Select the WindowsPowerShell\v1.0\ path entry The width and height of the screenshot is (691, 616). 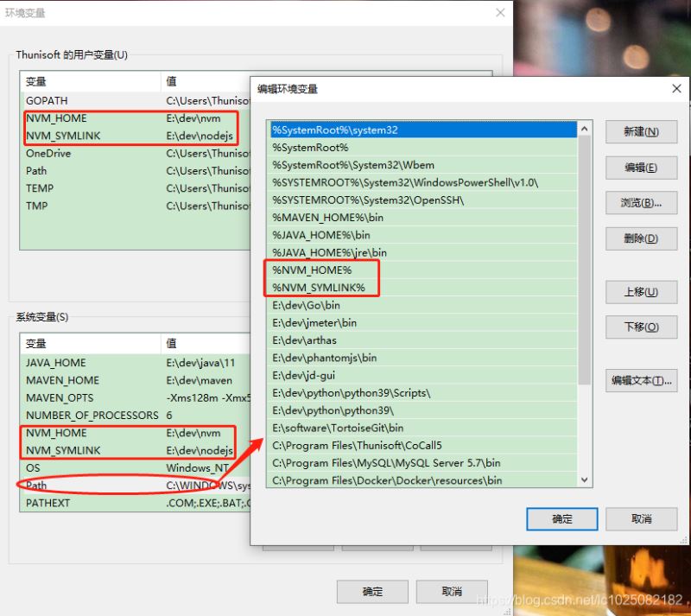tap(423, 182)
